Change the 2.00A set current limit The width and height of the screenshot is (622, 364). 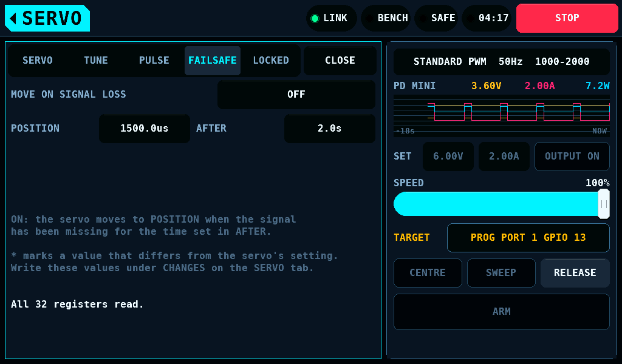pos(504,157)
